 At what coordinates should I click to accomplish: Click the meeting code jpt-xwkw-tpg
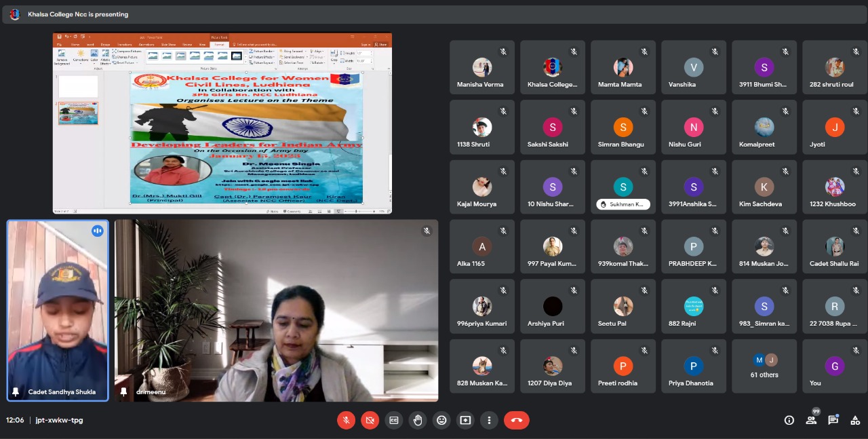(59, 420)
